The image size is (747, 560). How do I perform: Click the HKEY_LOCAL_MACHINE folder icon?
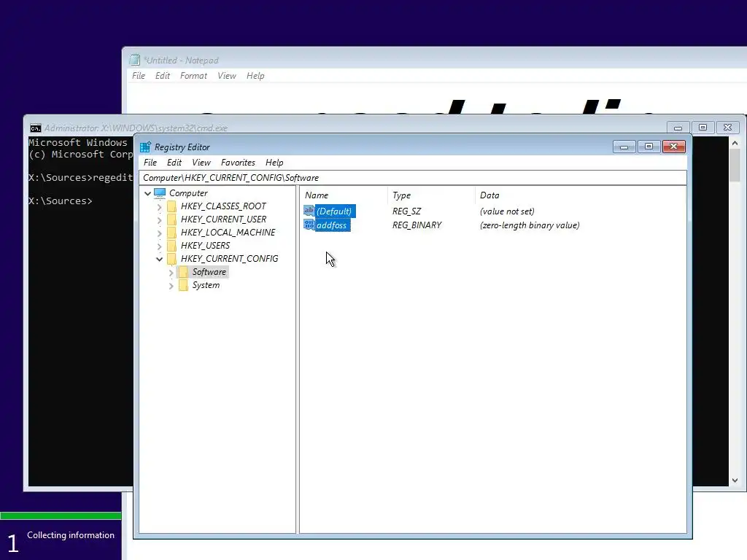(171, 233)
